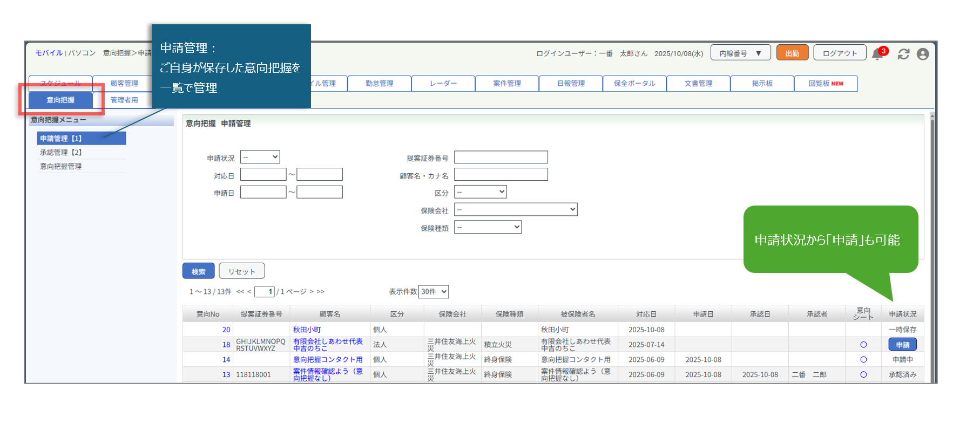Click the refresh arrows icon
This screenshot has width=980, height=424.
click(x=903, y=54)
